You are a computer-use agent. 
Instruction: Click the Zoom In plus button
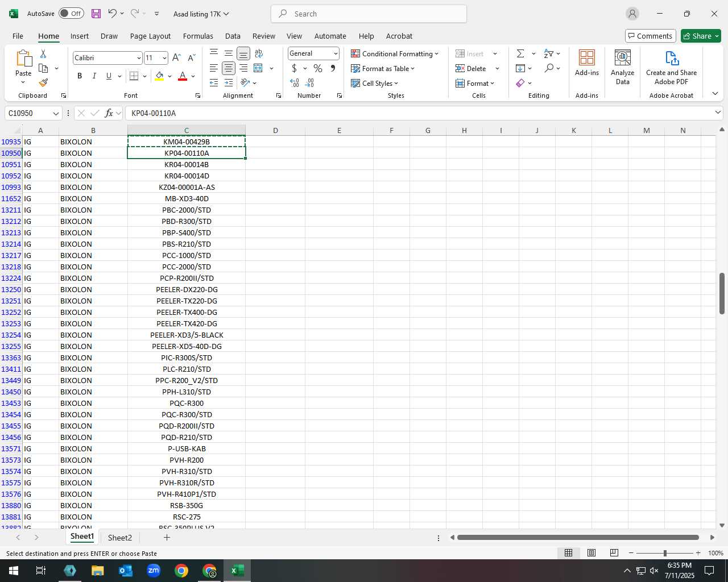click(698, 553)
